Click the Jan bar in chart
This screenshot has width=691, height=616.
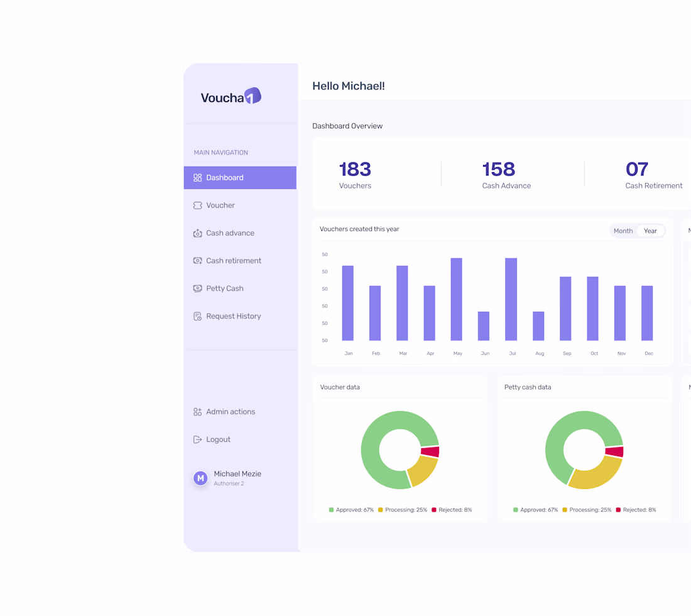point(348,304)
